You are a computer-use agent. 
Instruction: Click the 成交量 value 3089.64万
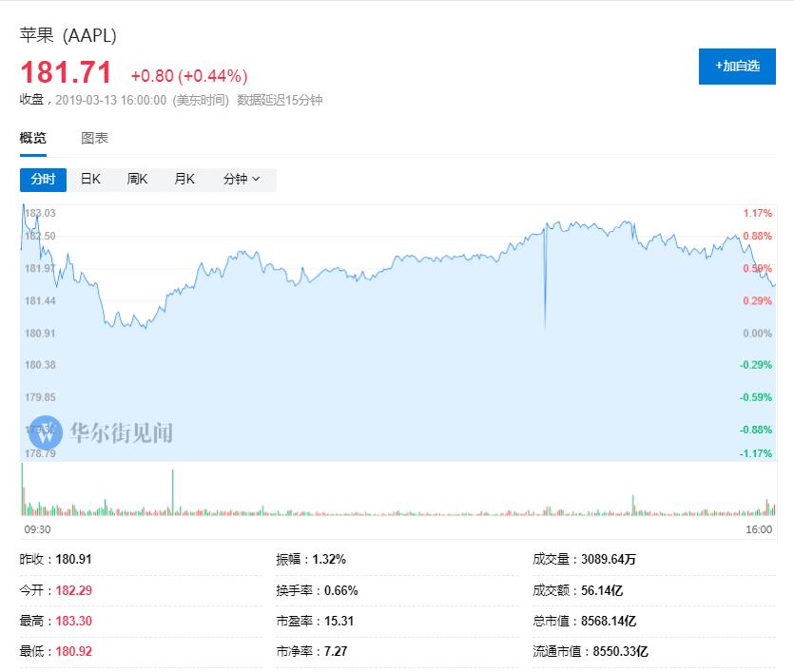click(x=609, y=559)
